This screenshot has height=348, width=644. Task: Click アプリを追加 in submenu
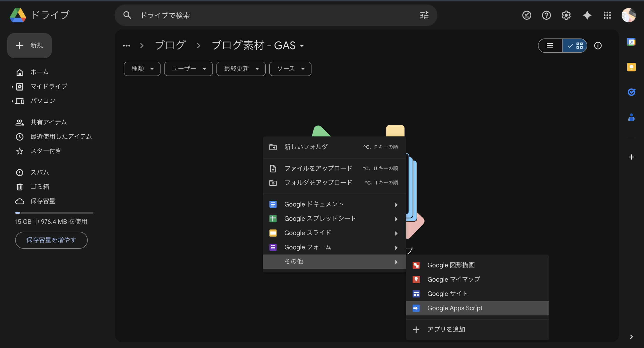click(x=477, y=330)
